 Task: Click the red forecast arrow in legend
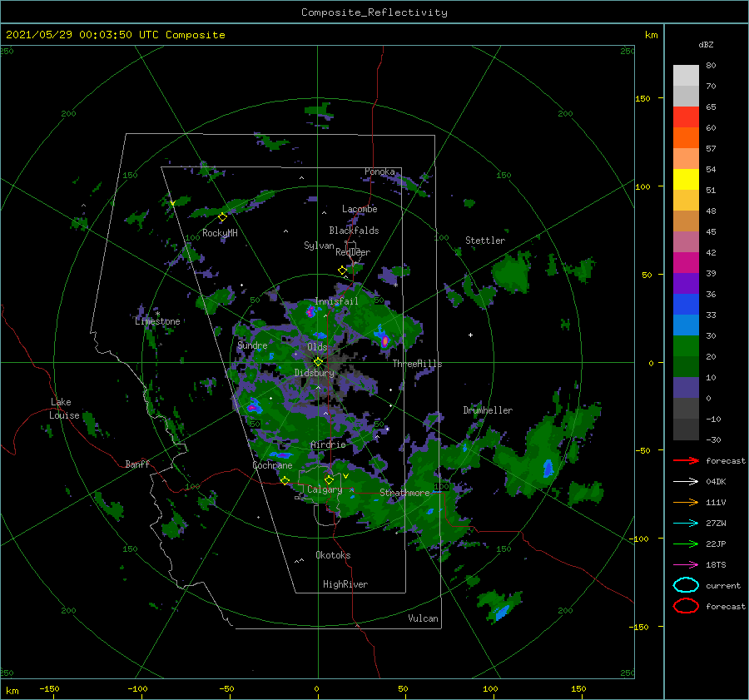point(686,460)
